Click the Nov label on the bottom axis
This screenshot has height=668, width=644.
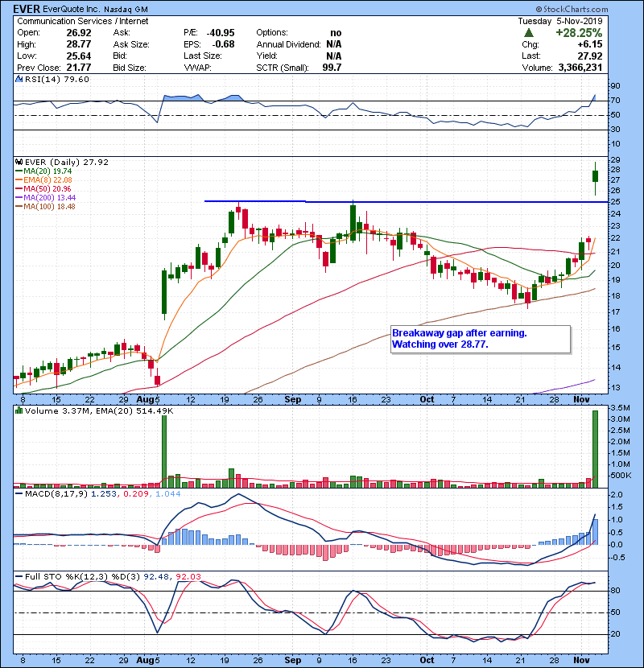click(x=581, y=660)
